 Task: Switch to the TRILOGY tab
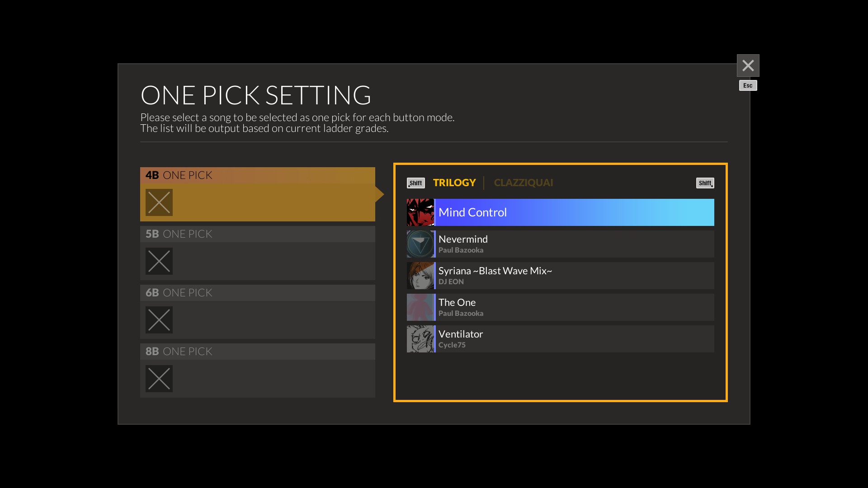pos(454,183)
